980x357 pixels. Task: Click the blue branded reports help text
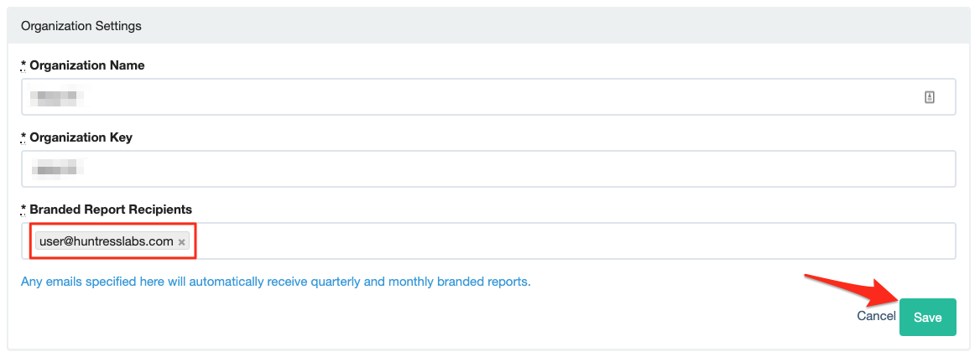275,282
